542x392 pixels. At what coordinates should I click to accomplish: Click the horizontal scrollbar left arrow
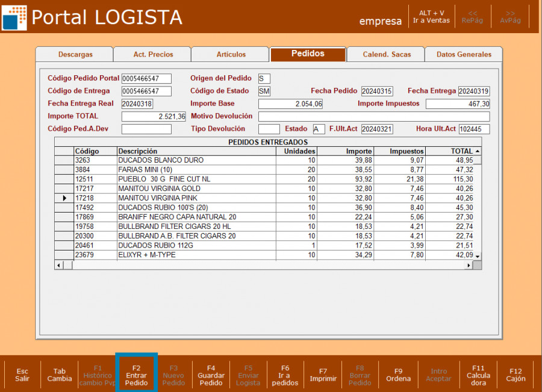(59, 265)
